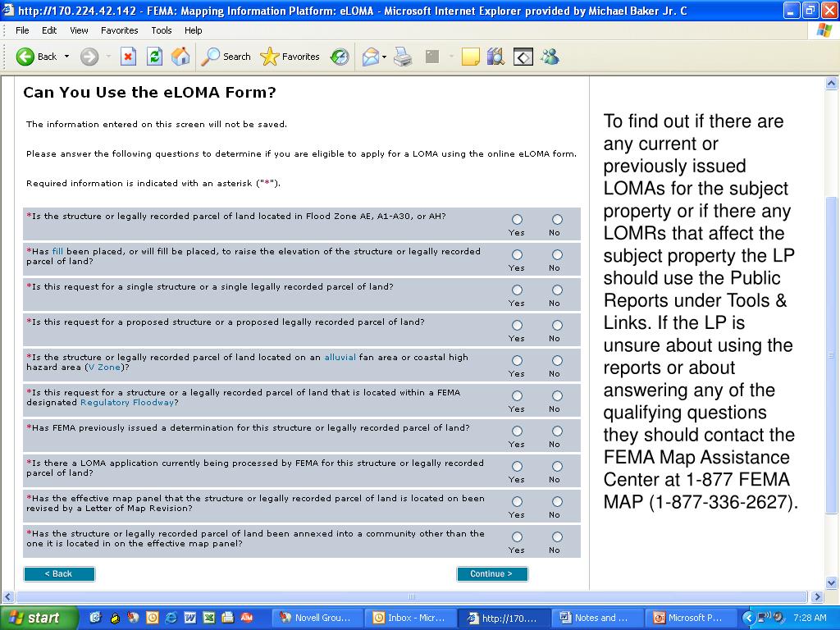840x630 pixels.
Task: Select No for fill been placed question
Action: (x=557, y=254)
